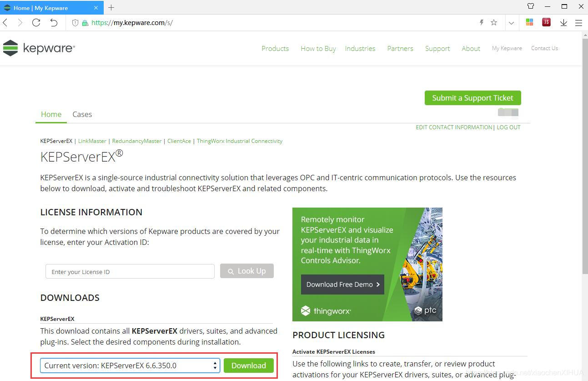Open a new tab with plus icon
Screen dimensions: 588x381
(x=111, y=7)
